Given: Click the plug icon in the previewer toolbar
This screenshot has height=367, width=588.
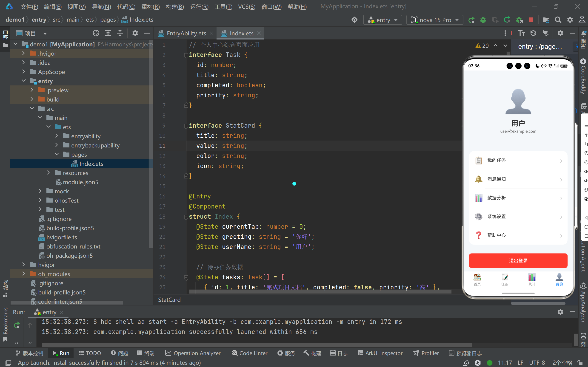Looking at the screenshot, I should coord(545,33).
